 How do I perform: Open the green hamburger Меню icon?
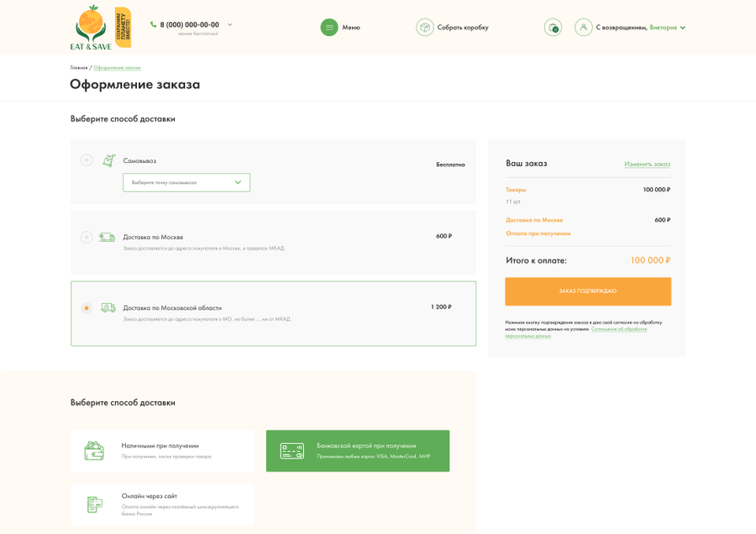point(329,28)
